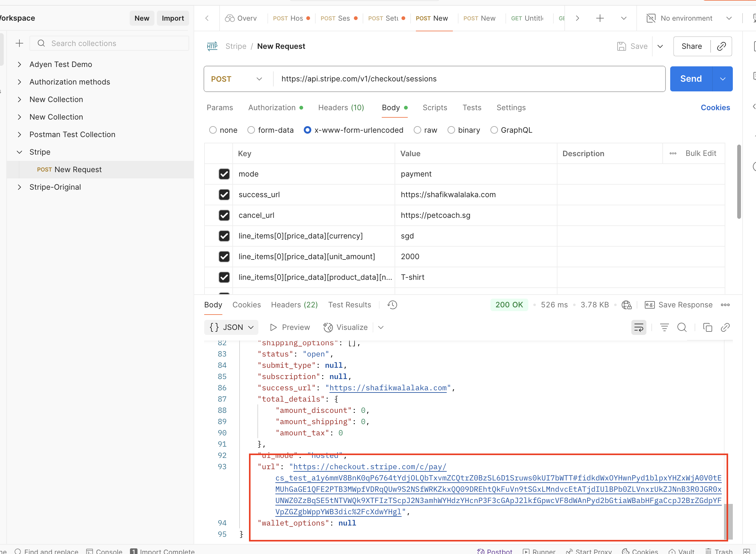Uncheck the currency line item row

(224, 236)
